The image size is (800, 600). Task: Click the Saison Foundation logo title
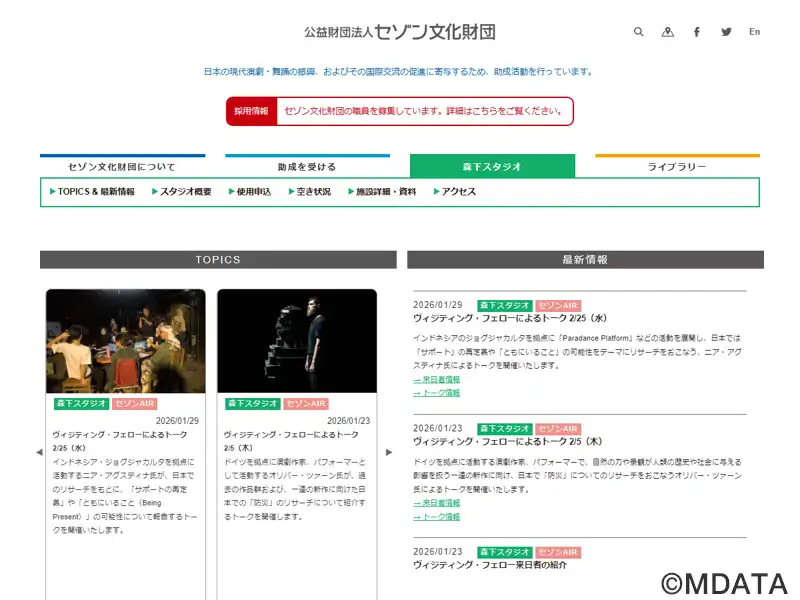pyautogui.click(x=400, y=32)
